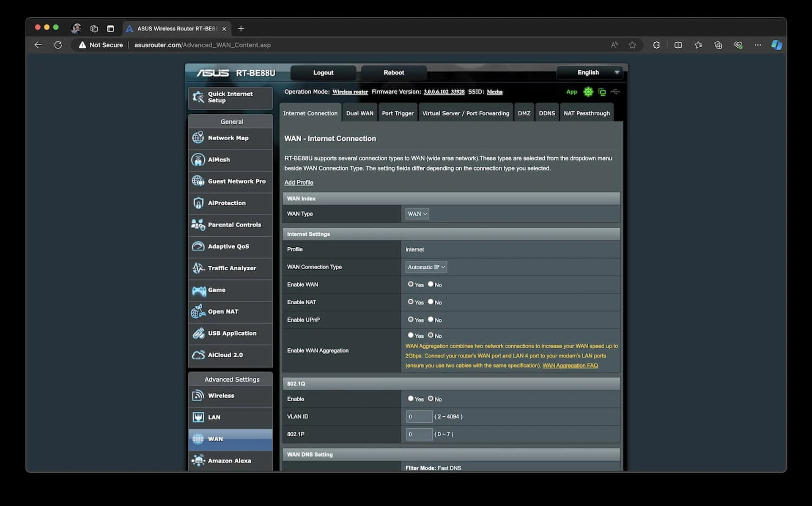
Task: Click the Mezha SSID link
Action: click(494, 92)
